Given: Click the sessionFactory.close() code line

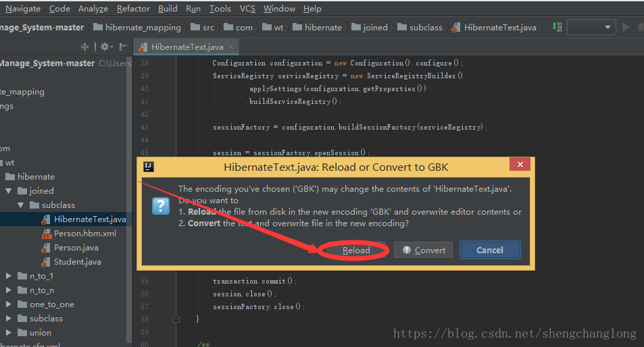Looking at the screenshot, I should [x=259, y=306].
